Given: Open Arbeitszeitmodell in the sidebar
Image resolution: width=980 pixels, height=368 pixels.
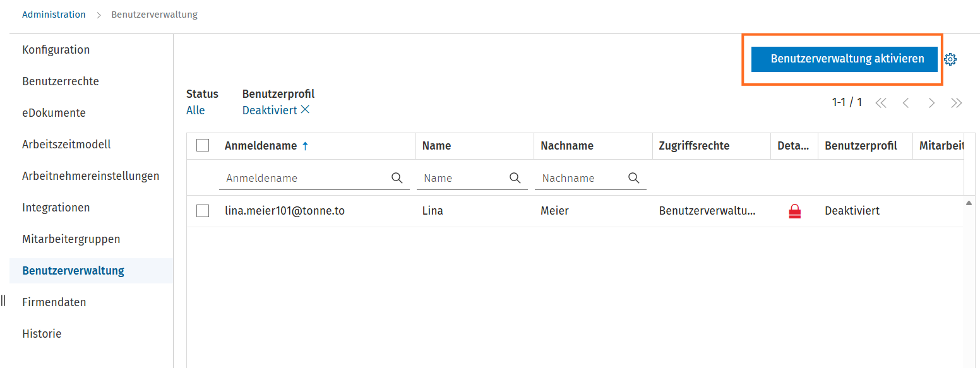Looking at the screenshot, I should pos(66,145).
